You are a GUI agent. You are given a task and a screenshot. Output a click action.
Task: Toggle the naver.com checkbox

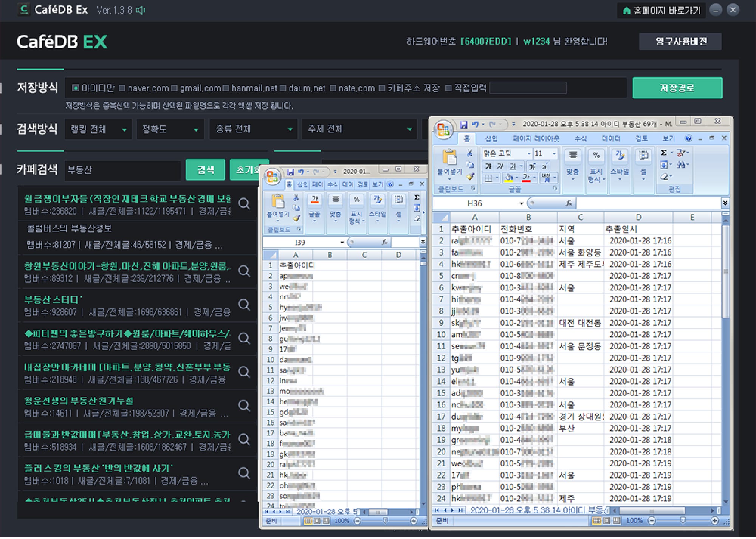click(x=122, y=88)
